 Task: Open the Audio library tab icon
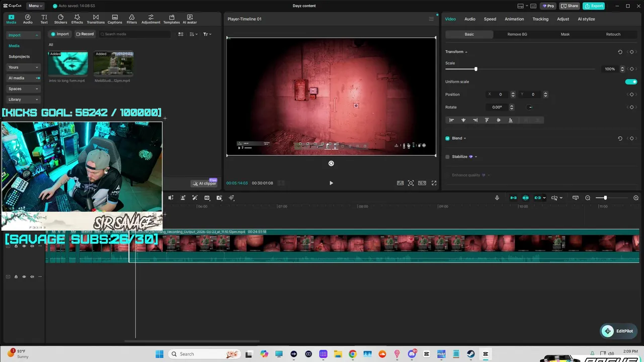click(x=28, y=19)
